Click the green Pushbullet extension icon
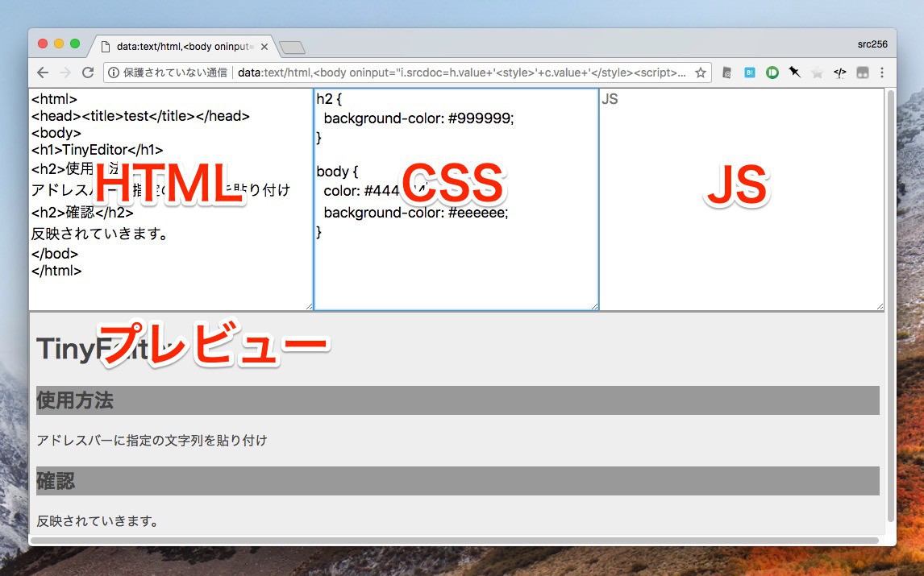The image size is (924, 576). pos(772,73)
